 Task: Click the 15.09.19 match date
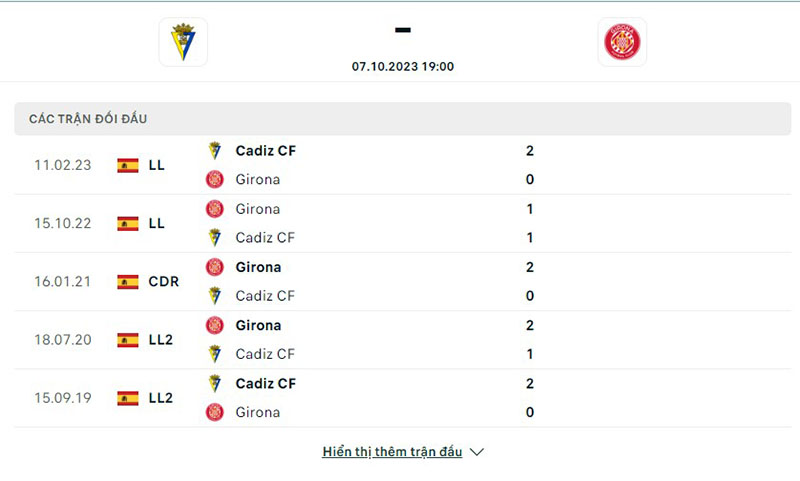62,398
